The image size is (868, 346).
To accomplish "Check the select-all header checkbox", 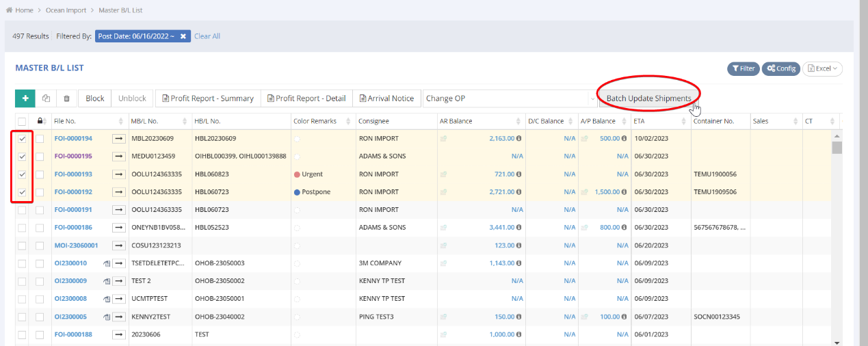I will click(22, 121).
